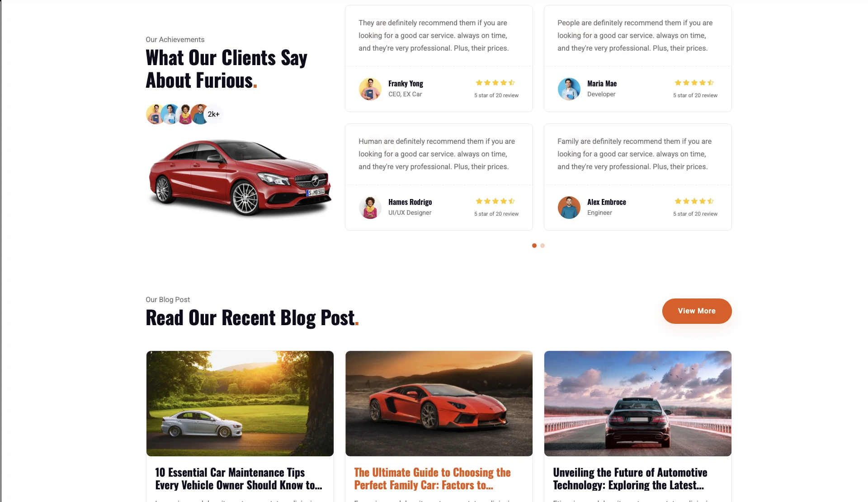Viewport: 868px width, 502px height.
Task: Open the 10 Essential Car Maintenance Tips article
Action: [x=239, y=478]
